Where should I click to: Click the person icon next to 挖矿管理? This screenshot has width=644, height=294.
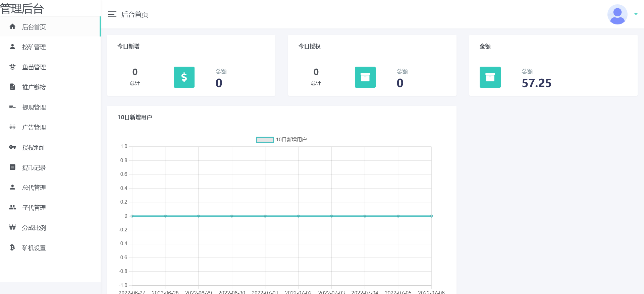[12, 47]
